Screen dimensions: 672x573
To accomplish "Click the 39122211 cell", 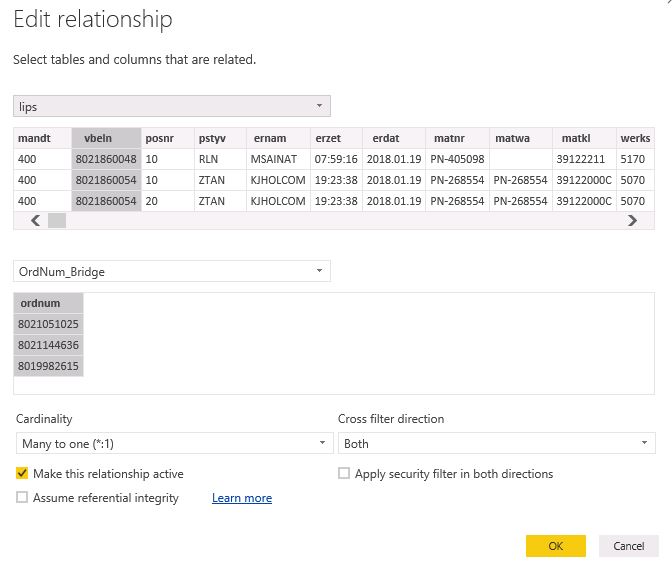I will [x=585, y=159].
